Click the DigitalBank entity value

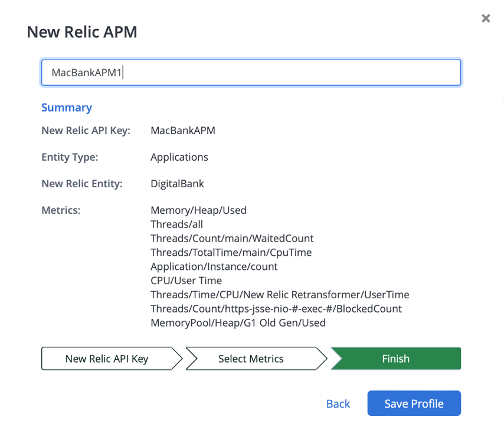tap(177, 184)
